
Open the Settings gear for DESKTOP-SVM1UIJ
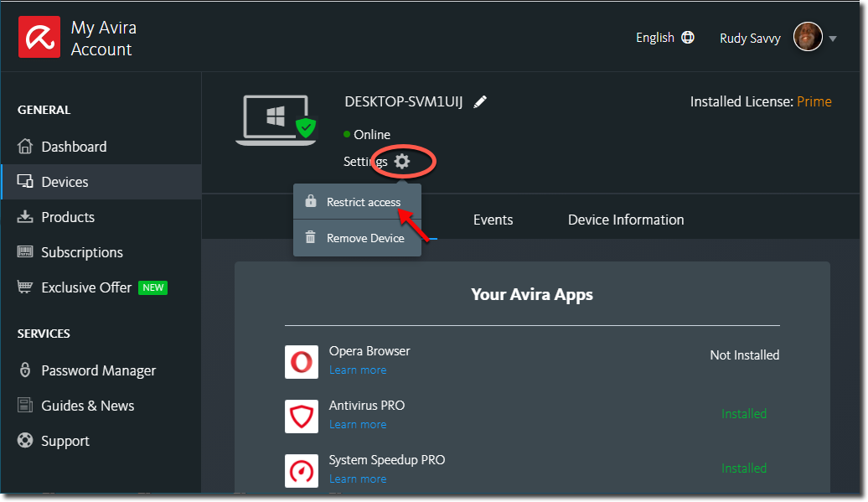click(x=402, y=161)
